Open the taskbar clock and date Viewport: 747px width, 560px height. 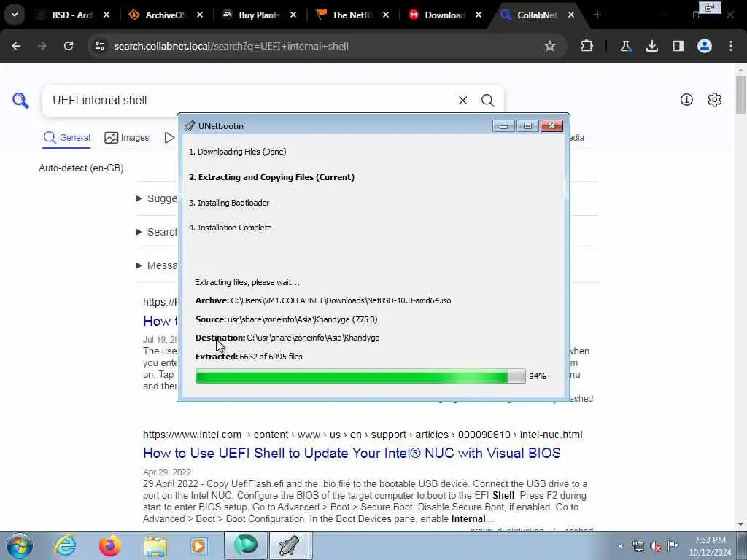coord(710,546)
